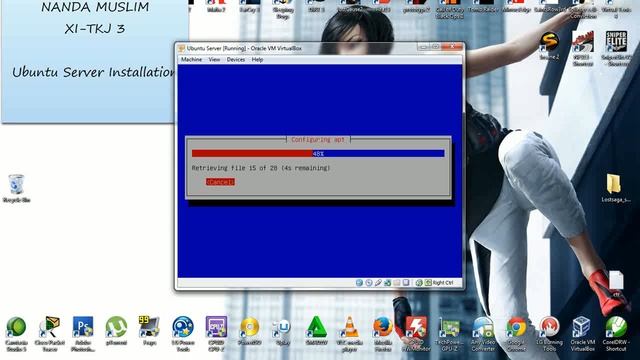The image size is (640, 360).
Task: Click the red Cancel button in installer
Action: pyautogui.click(x=220, y=182)
